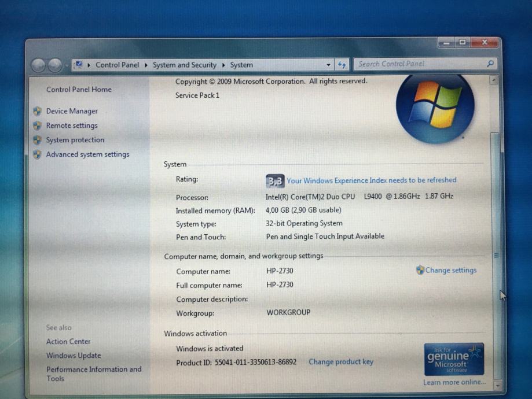Click Change product key link
Image resolution: width=532 pixels, height=399 pixels.
pyautogui.click(x=340, y=362)
